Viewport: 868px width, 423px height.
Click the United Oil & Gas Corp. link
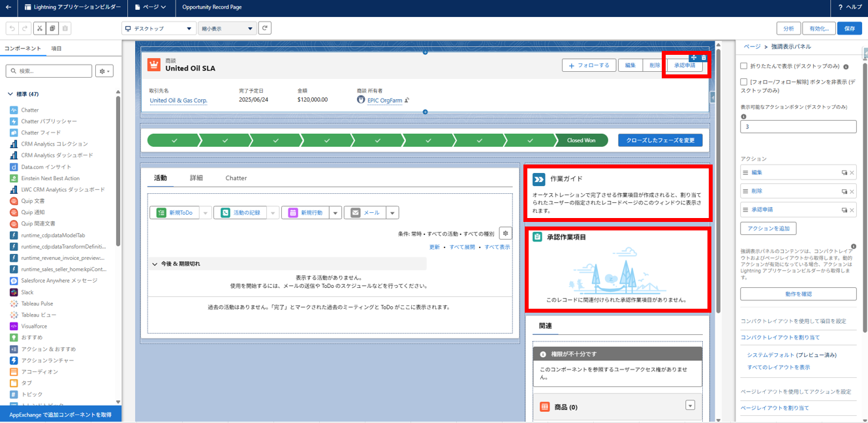(x=179, y=101)
